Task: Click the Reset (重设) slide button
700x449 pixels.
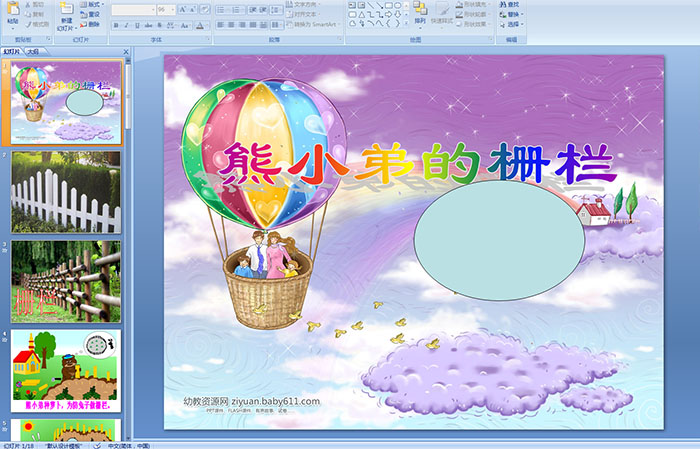Action: tap(90, 14)
